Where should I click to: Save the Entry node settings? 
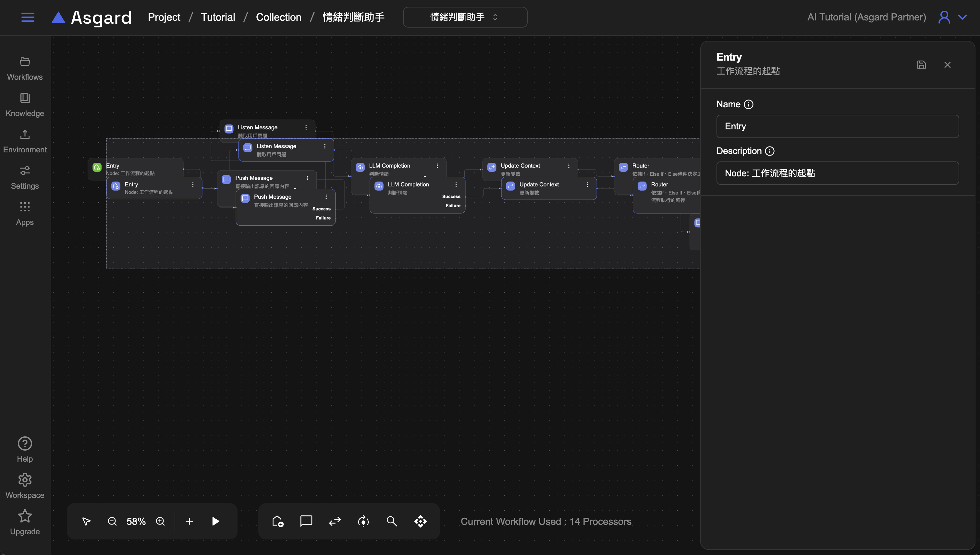pos(921,65)
